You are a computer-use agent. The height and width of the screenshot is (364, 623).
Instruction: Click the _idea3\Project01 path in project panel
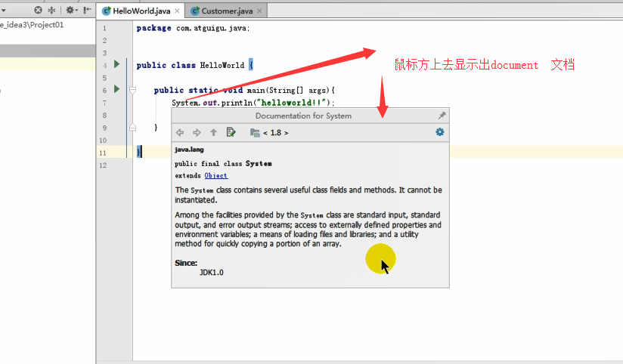click(32, 25)
